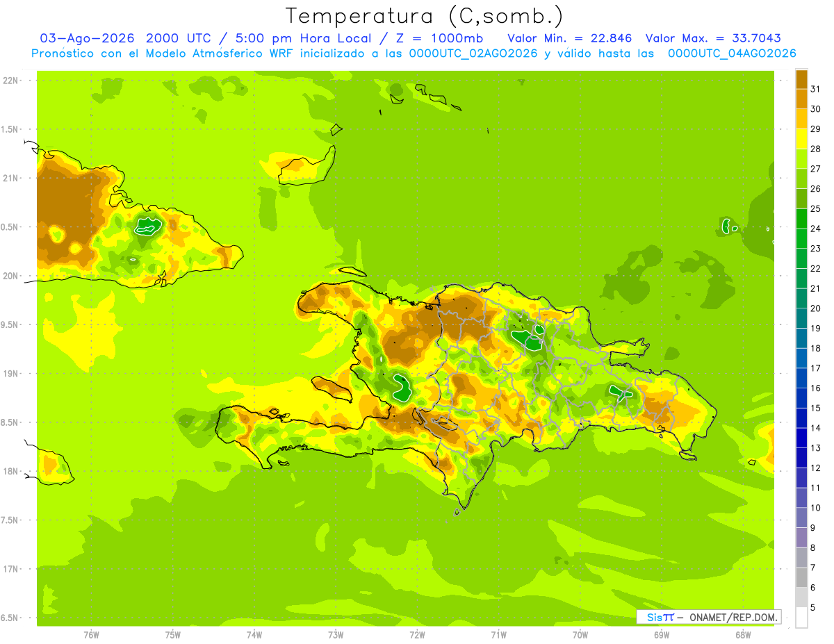This screenshot has width=834, height=644.
Task: Click the "1.5N" latitude label
Action: pos(10,129)
